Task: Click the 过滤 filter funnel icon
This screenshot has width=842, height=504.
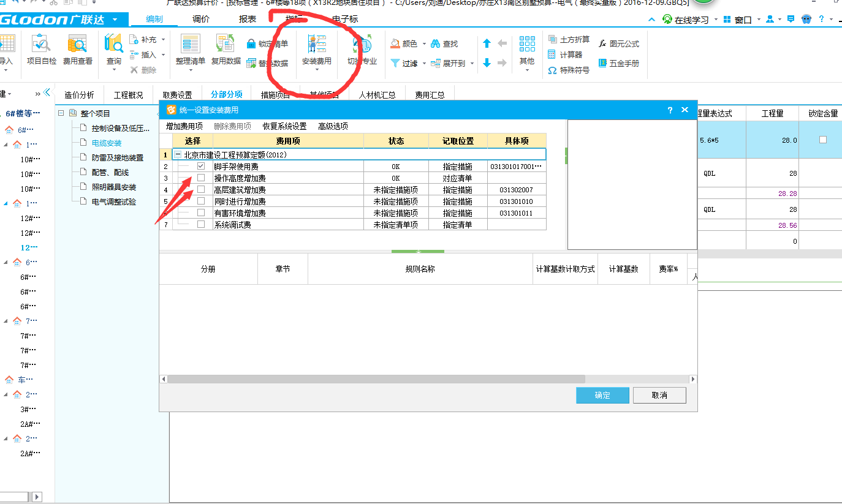Action: 395,63
